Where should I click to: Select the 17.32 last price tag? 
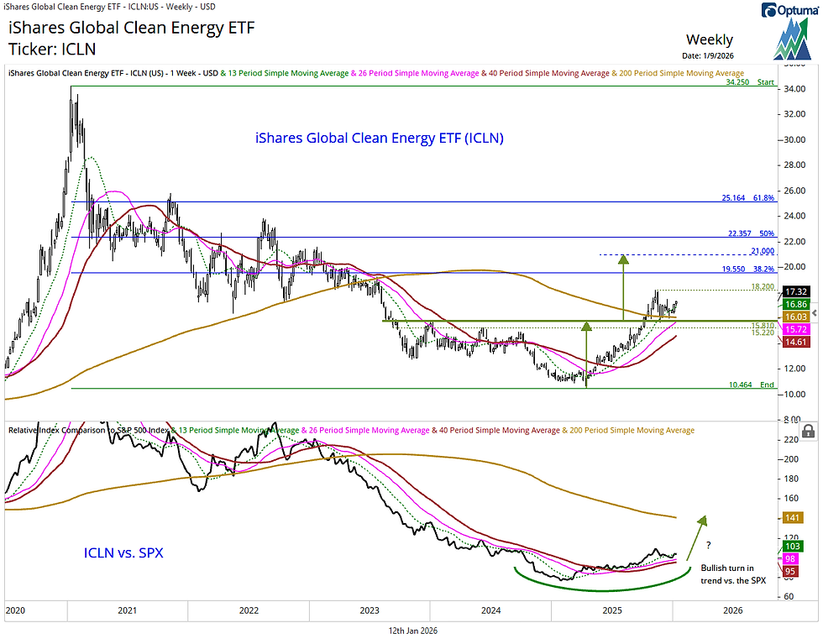[796, 292]
